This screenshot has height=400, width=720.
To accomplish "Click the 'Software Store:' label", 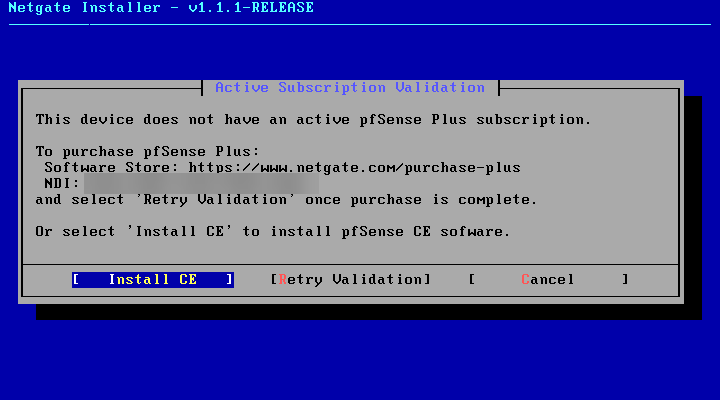I will pos(112,168).
